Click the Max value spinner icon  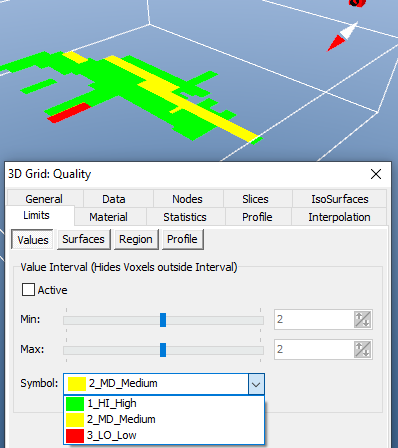tap(362, 349)
